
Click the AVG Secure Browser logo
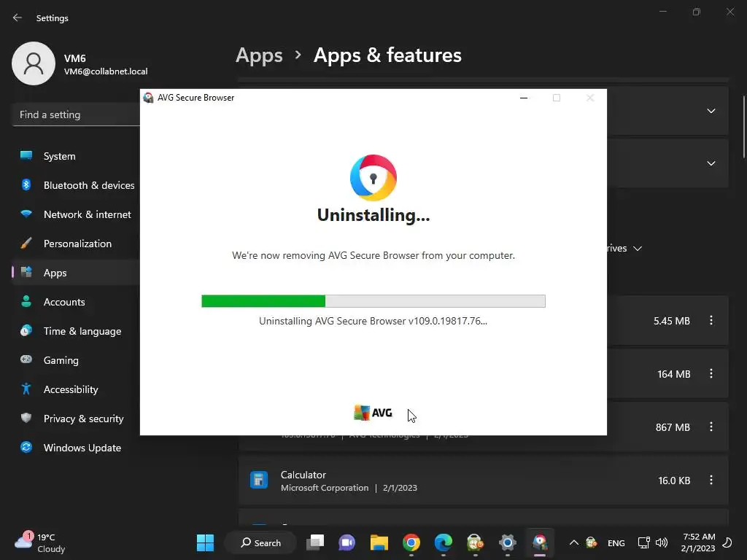click(373, 178)
